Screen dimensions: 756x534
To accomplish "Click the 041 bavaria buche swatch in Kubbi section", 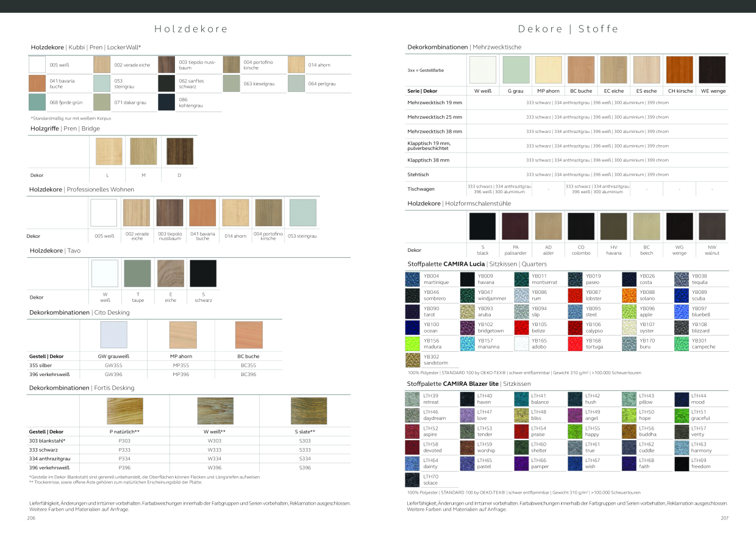I will tap(38, 84).
